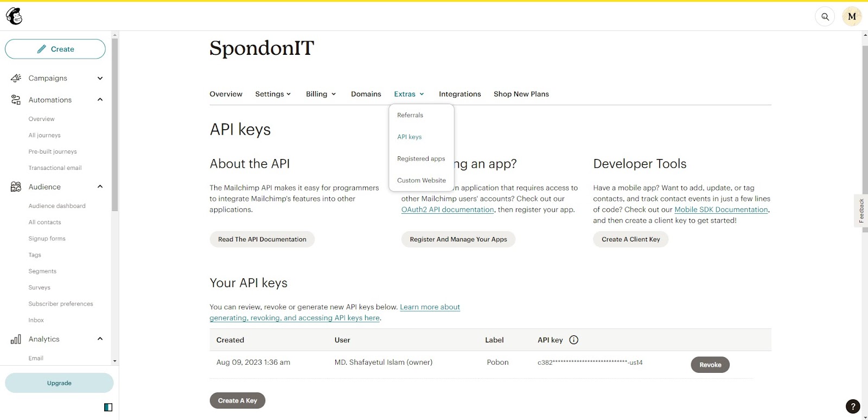Open Tags in sidebar
The image size is (868, 420).
pyautogui.click(x=35, y=254)
